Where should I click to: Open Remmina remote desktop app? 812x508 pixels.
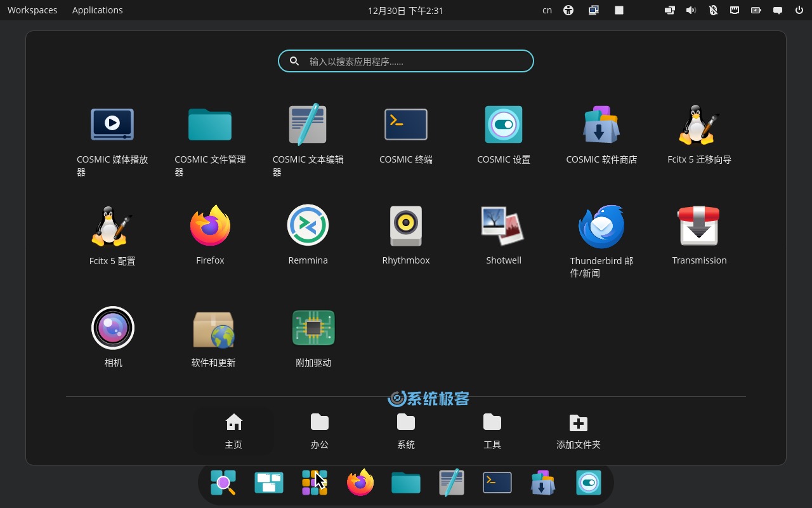point(308,226)
